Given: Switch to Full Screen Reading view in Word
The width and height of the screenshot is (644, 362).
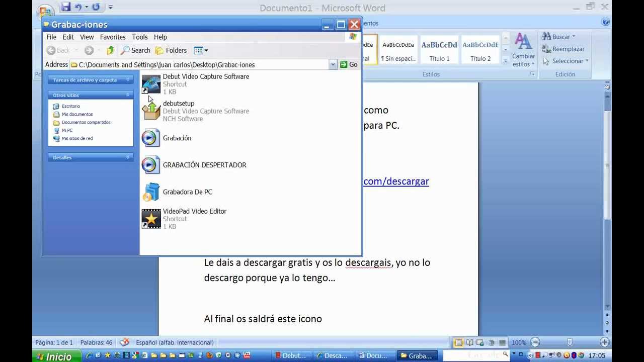Looking at the screenshot, I should [x=469, y=342].
